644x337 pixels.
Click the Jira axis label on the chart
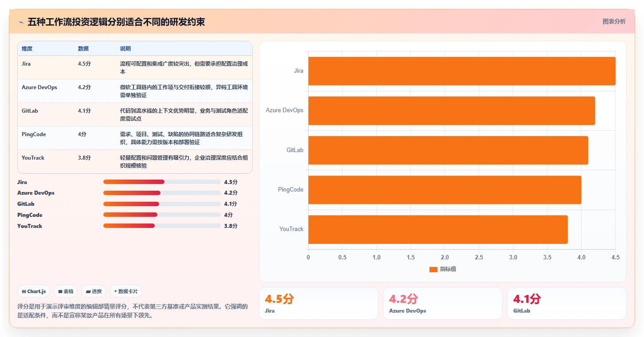point(299,71)
